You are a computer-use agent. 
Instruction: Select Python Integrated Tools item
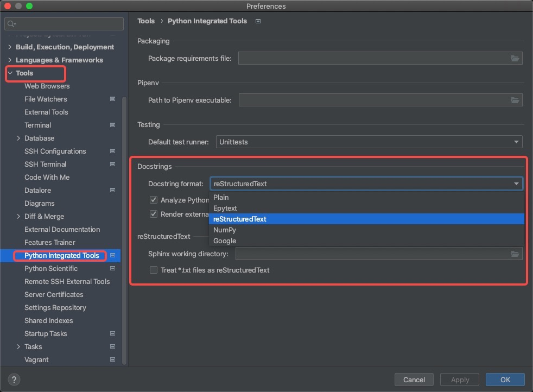[x=60, y=255]
